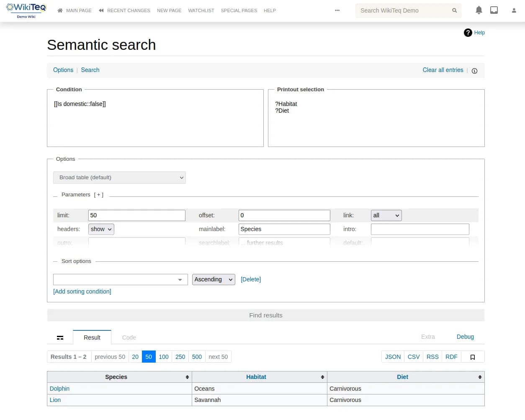
Task: Open the headers show dropdown
Action: [x=101, y=229]
